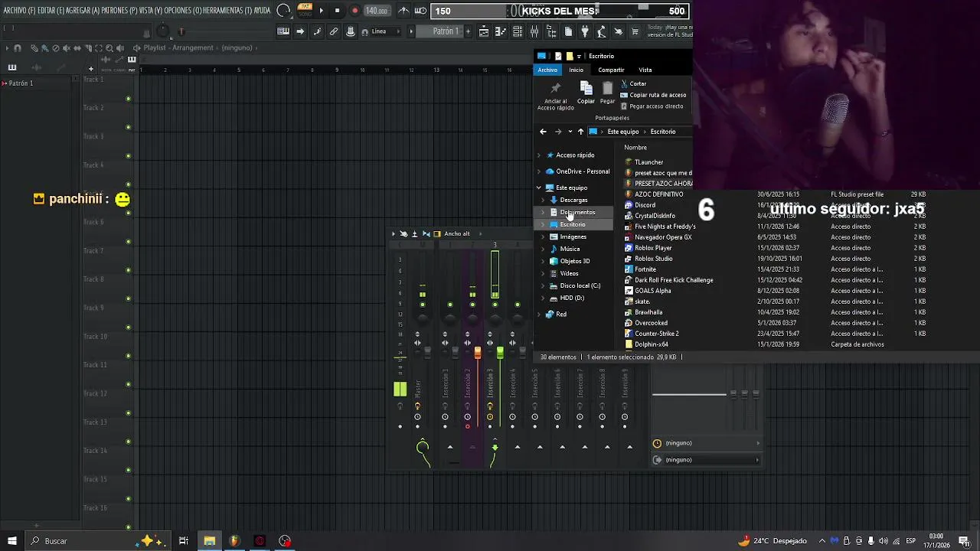Image resolution: width=980 pixels, height=551 pixels.
Task: Click Anclar al Acceso rápido button
Action: pos(555,96)
